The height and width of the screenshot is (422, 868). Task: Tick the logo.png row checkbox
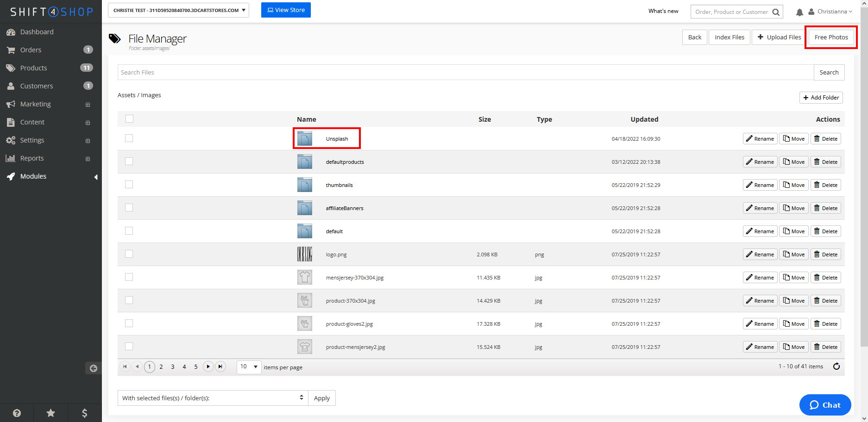(x=129, y=254)
